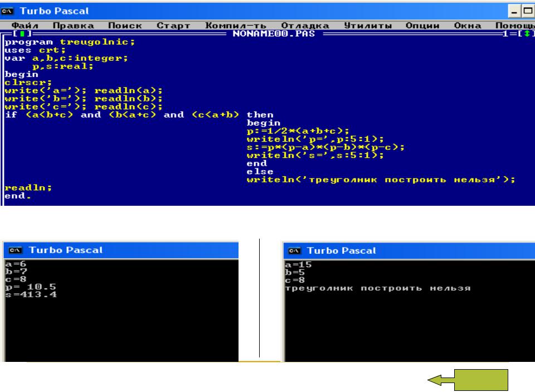
Task: Click the 'p,s:real;' declaration line
Action: [x=63, y=66]
